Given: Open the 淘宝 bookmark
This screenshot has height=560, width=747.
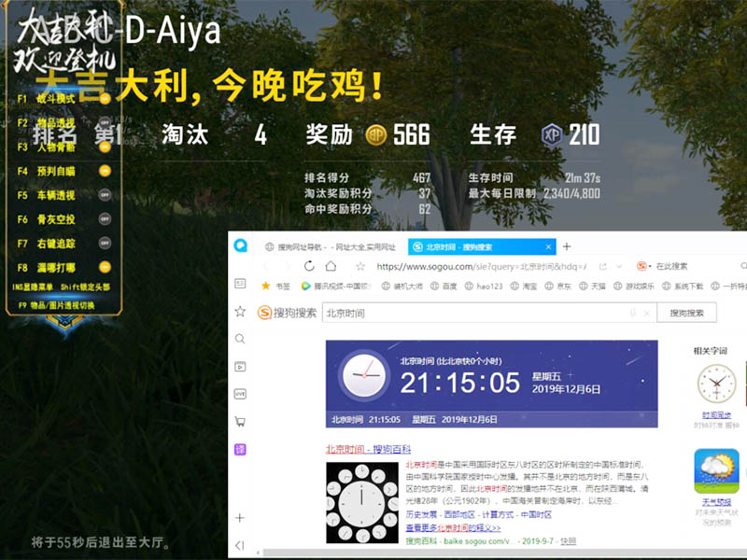Looking at the screenshot, I should click(524, 286).
